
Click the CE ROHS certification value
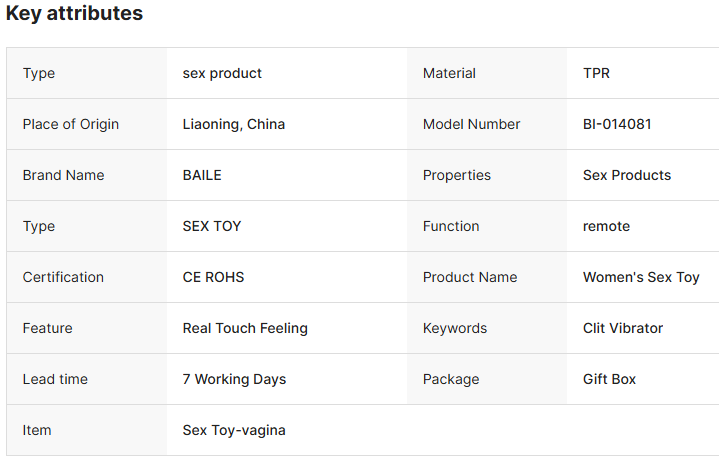coord(213,277)
